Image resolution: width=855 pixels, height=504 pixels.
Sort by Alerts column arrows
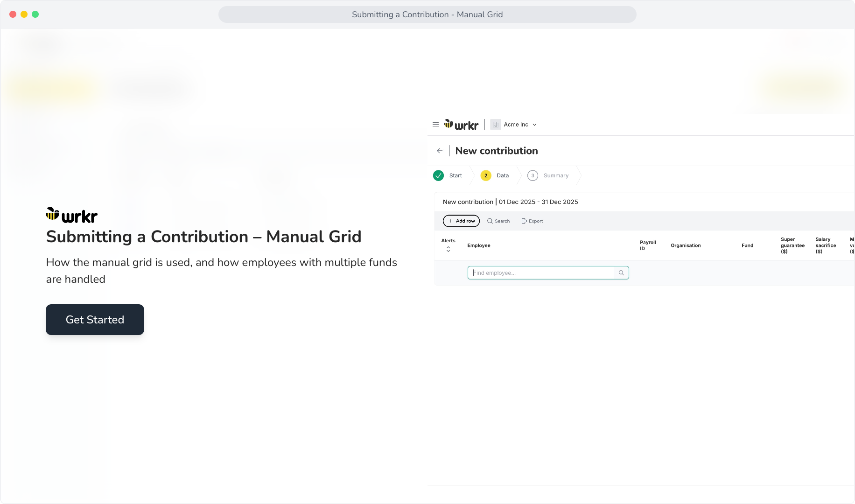click(x=449, y=250)
